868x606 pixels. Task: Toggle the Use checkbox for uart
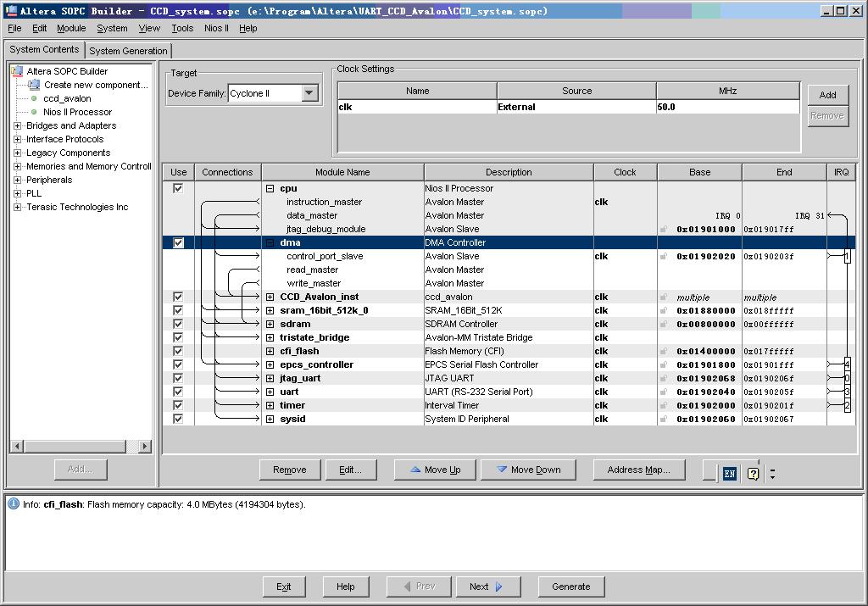pyautogui.click(x=178, y=392)
